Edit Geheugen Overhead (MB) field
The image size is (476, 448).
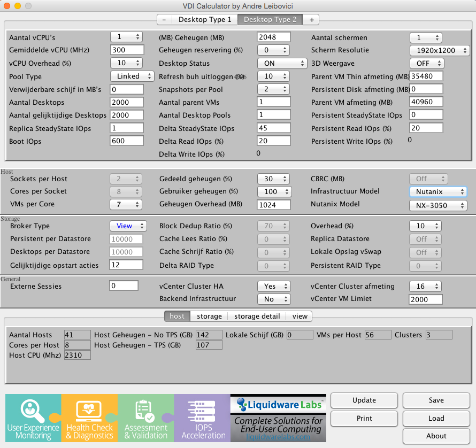pyautogui.click(x=273, y=205)
